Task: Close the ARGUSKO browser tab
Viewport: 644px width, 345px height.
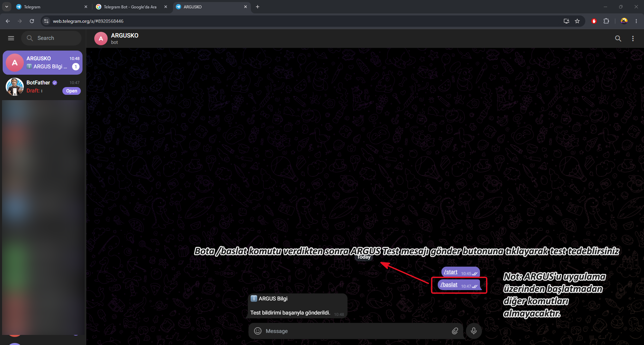Action: tap(246, 7)
